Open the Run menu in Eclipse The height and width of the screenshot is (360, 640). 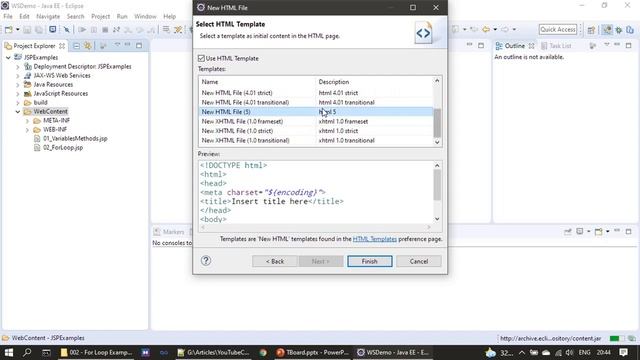coord(122,16)
